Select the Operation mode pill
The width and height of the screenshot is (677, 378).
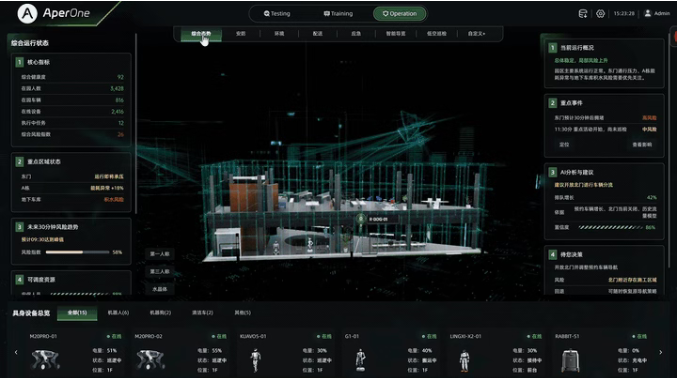[400, 14]
